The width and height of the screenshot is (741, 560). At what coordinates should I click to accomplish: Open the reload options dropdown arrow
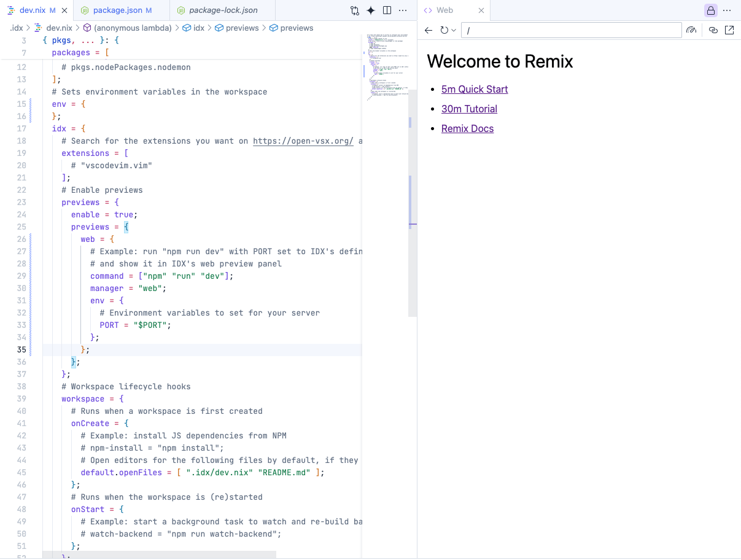454,30
